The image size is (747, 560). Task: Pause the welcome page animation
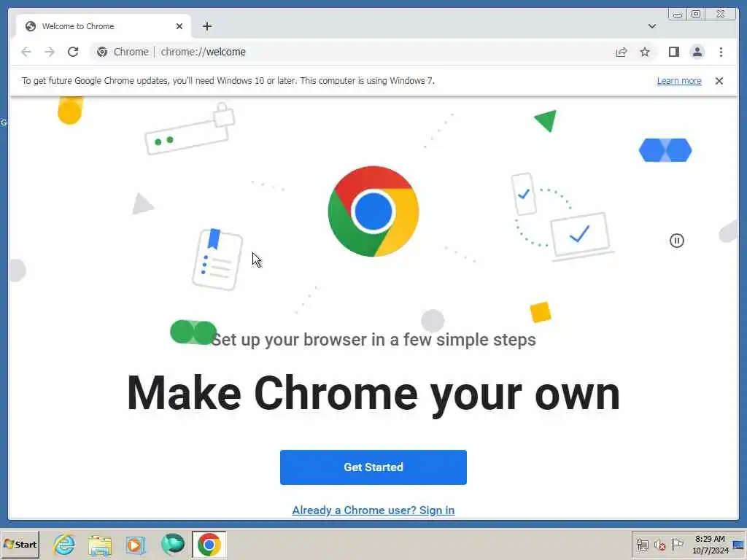pos(676,241)
